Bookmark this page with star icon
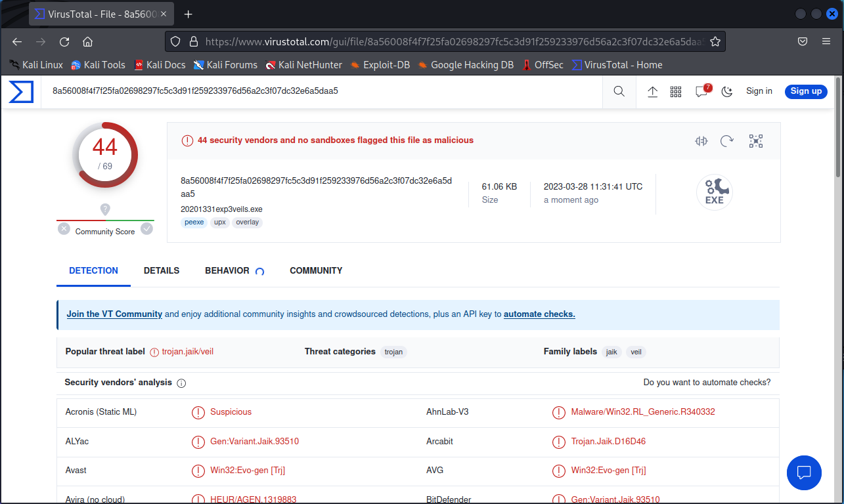 [715, 41]
